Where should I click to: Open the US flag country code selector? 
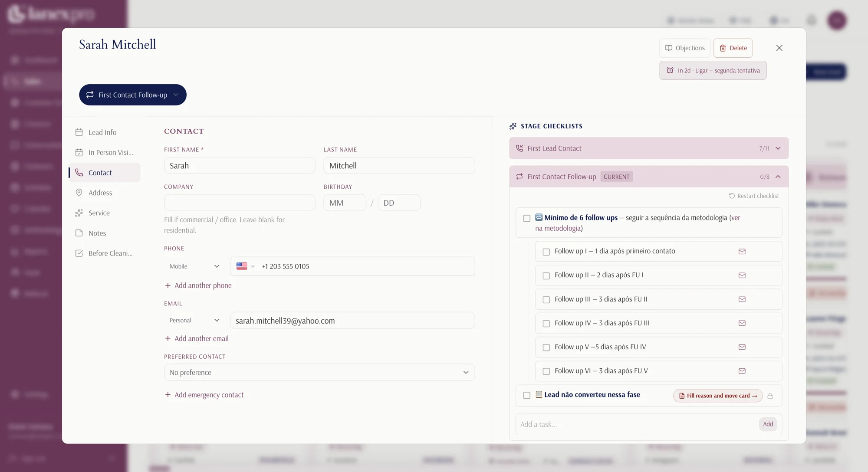[x=245, y=266]
